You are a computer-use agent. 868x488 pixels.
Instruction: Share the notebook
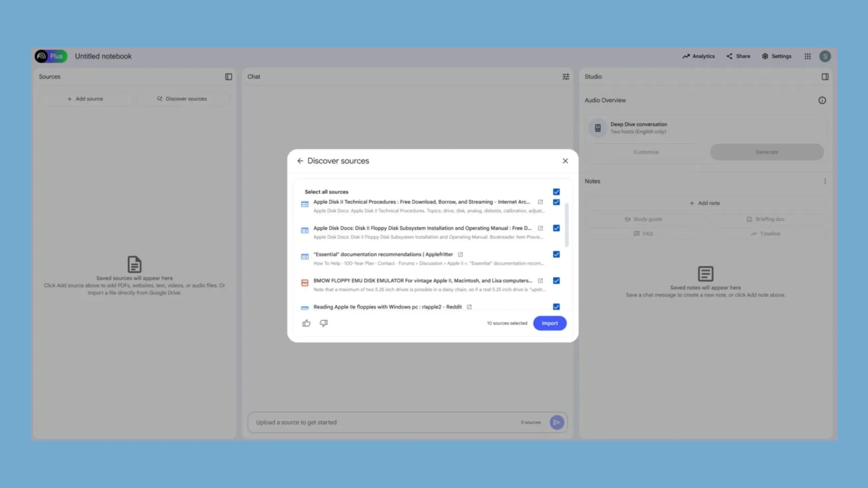(738, 56)
